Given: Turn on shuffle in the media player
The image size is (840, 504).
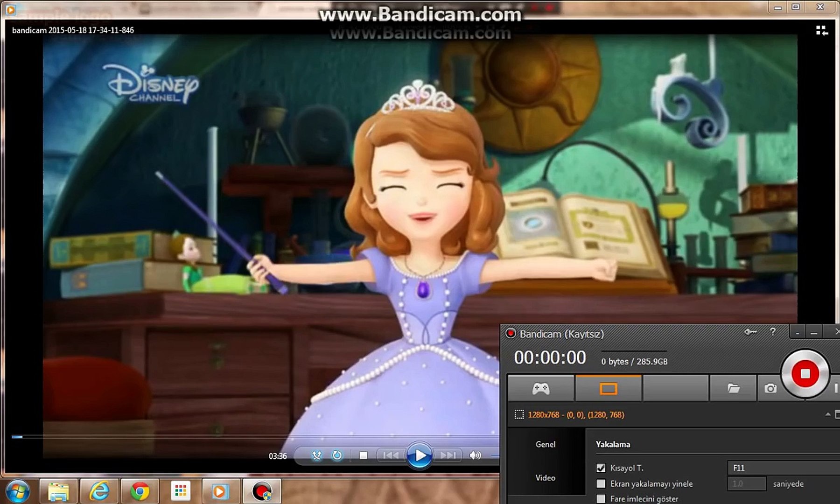Looking at the screenshot, I should pos(316,455).
